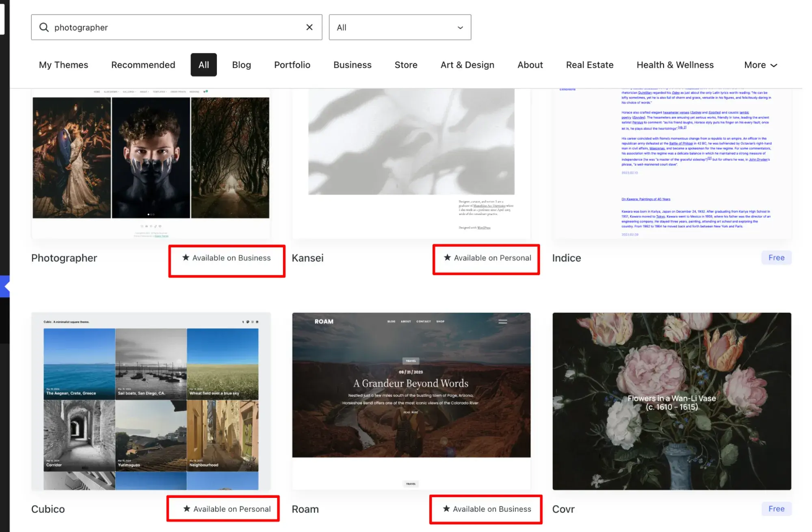Screen dimensions: 812x532
Task: Click the hamburger menu in Roam's preview
Action: 503,321
